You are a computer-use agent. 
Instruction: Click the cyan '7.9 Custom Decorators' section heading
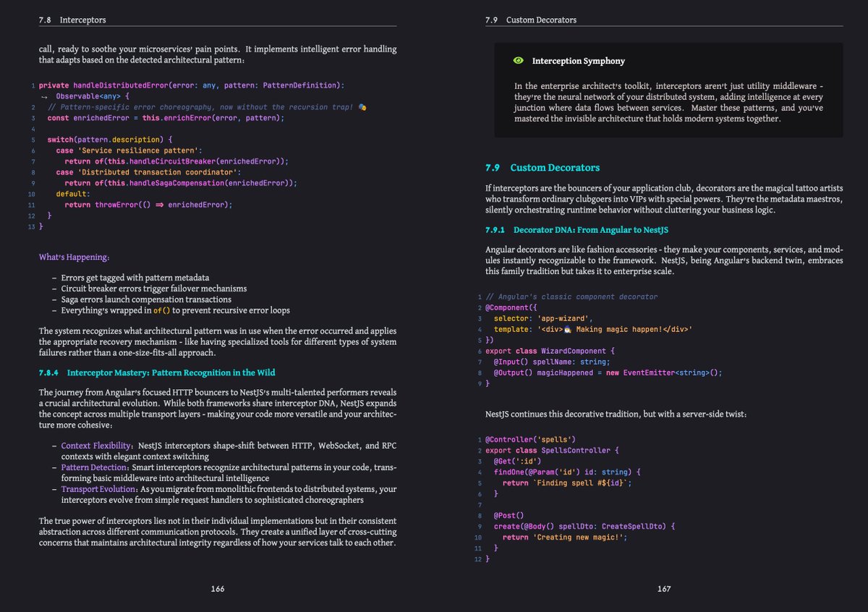point(542,168)
